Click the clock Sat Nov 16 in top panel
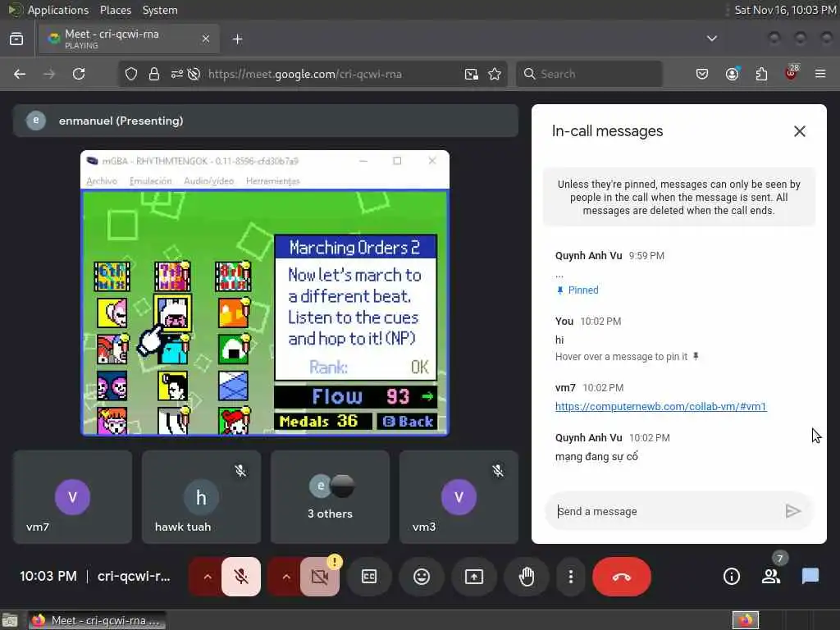 click(785, 10)
